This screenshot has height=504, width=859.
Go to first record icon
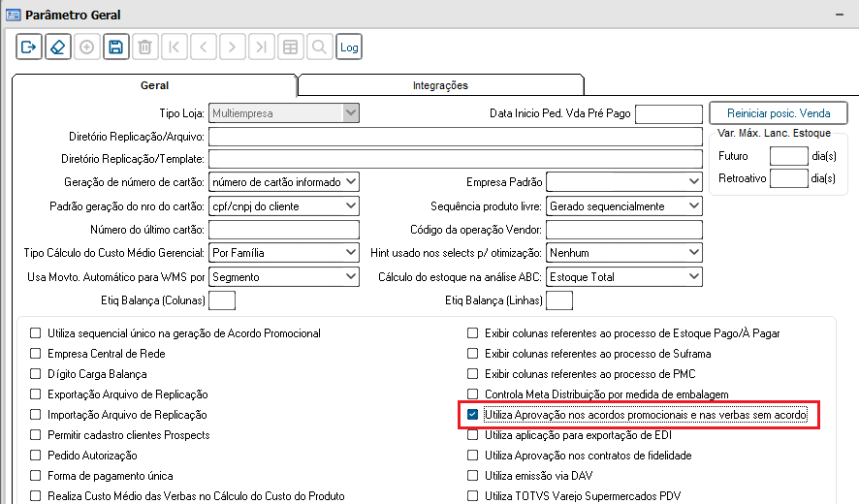coord(175,47)
